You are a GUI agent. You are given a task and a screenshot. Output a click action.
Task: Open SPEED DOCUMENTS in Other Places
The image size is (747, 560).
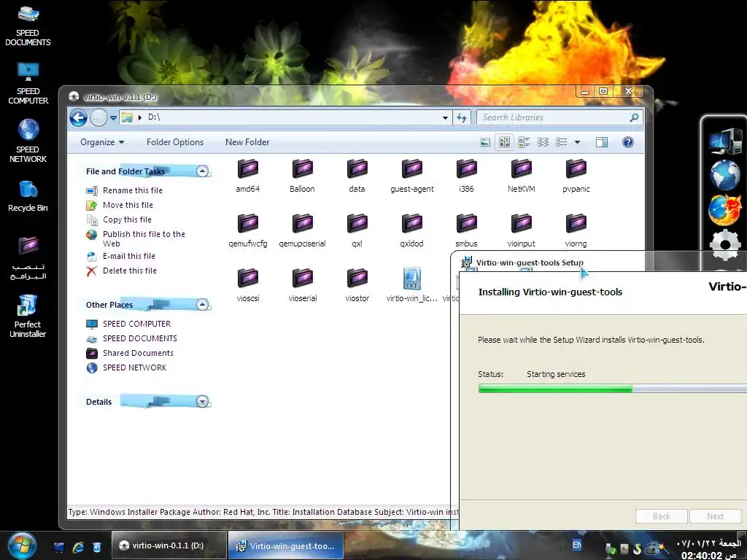(x=139, y=338)
